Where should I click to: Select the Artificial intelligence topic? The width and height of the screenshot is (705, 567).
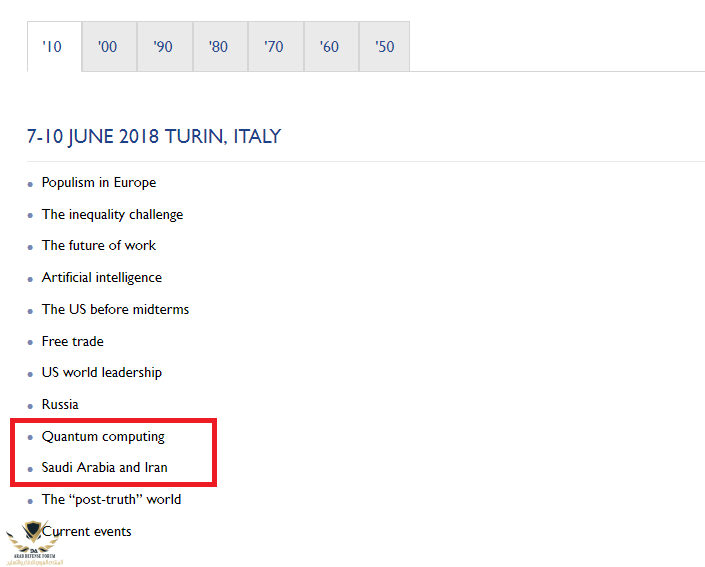[101, 278]
